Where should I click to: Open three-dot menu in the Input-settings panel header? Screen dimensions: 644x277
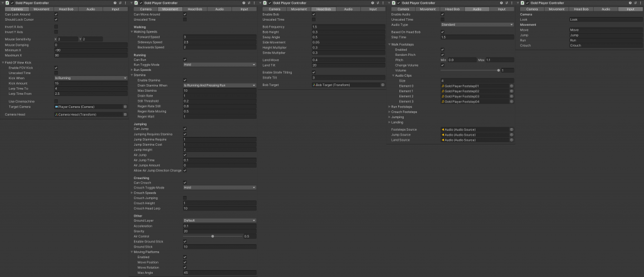click(x=640, y=3)
